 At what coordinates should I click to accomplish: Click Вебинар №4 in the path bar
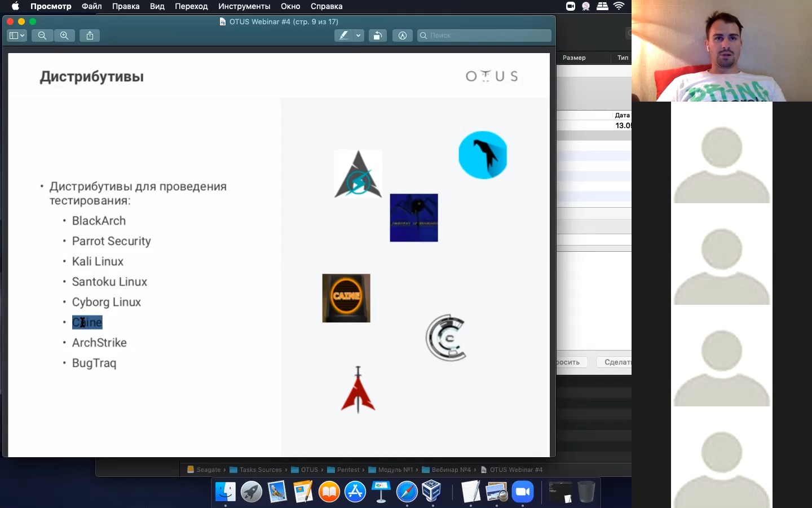(x=446, y=470)
